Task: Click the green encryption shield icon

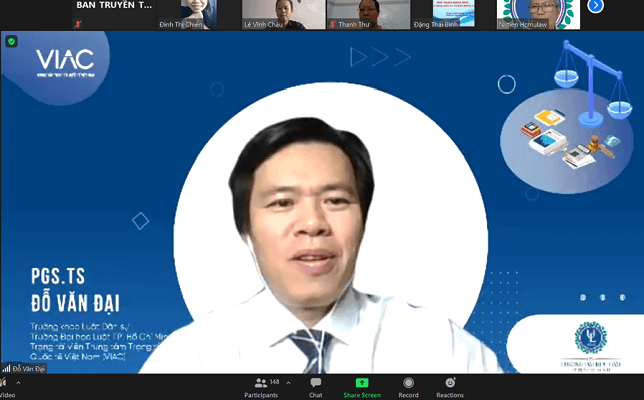Action: point(12,41)
